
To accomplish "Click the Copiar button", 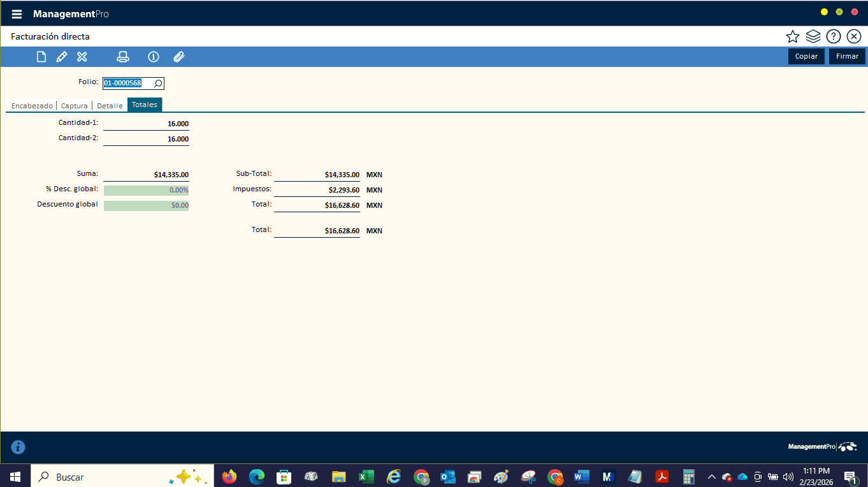I will pyautogui.click(x=806, y=56).
